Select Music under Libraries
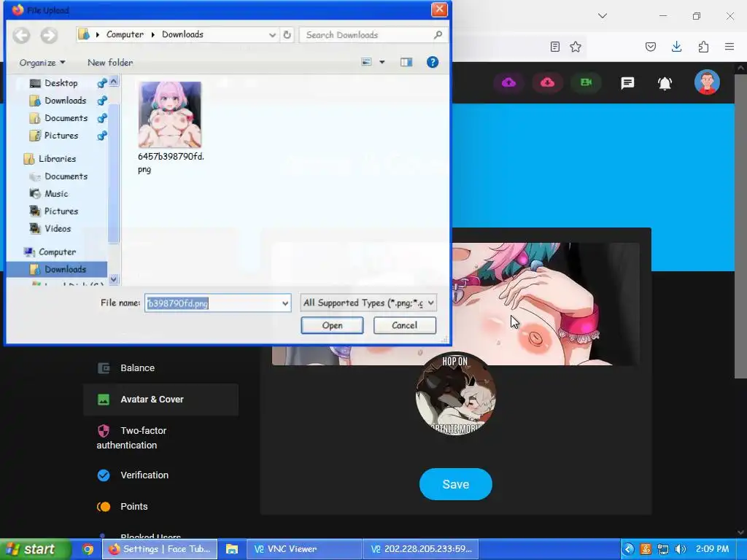This screenshot has height=560, width=747. (56, 194)
